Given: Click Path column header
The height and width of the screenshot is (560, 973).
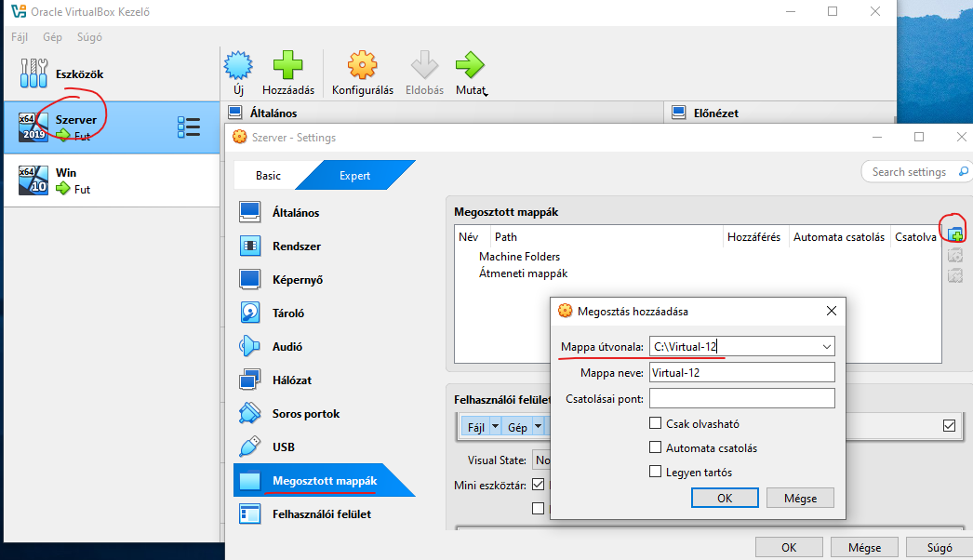Looking at the screenshot, I should tap(606, 236).
